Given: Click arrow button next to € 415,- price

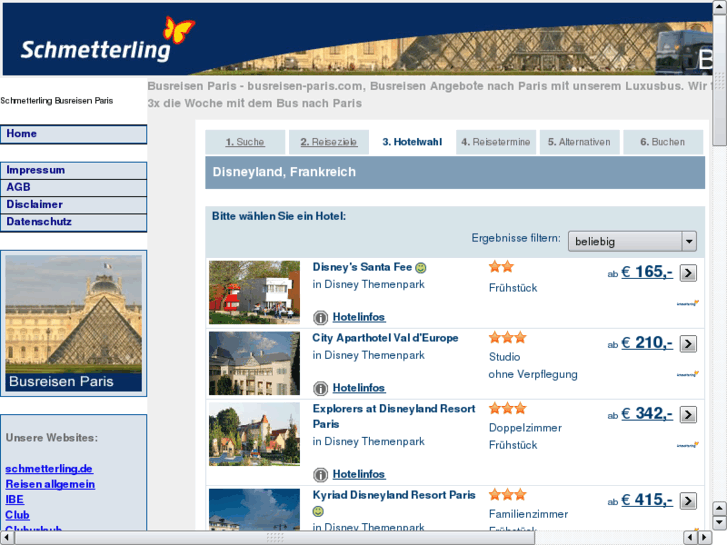Looking at the screenshot, I should (688, 501).
